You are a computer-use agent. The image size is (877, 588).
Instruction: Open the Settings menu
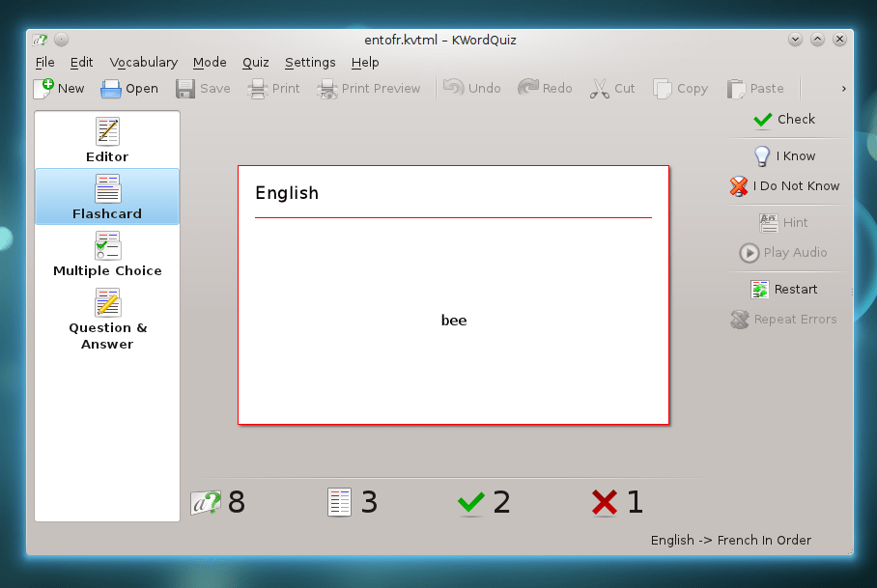click(x=310, y=63)
